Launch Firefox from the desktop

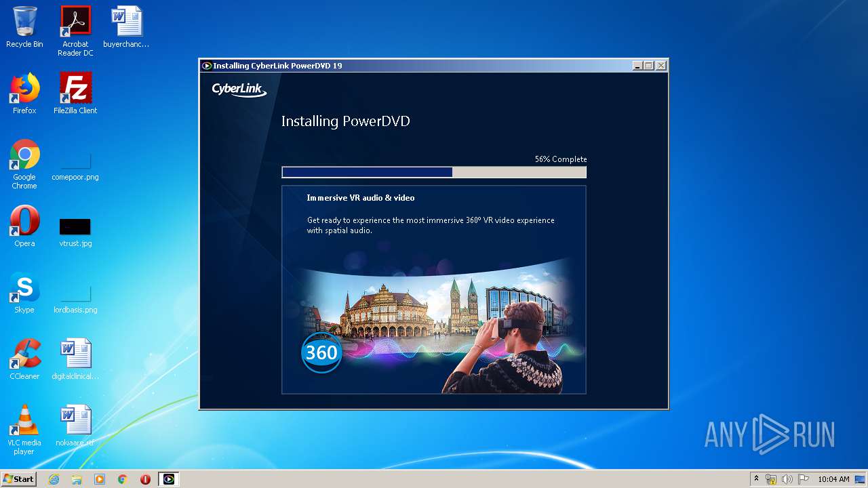(24, 94)
